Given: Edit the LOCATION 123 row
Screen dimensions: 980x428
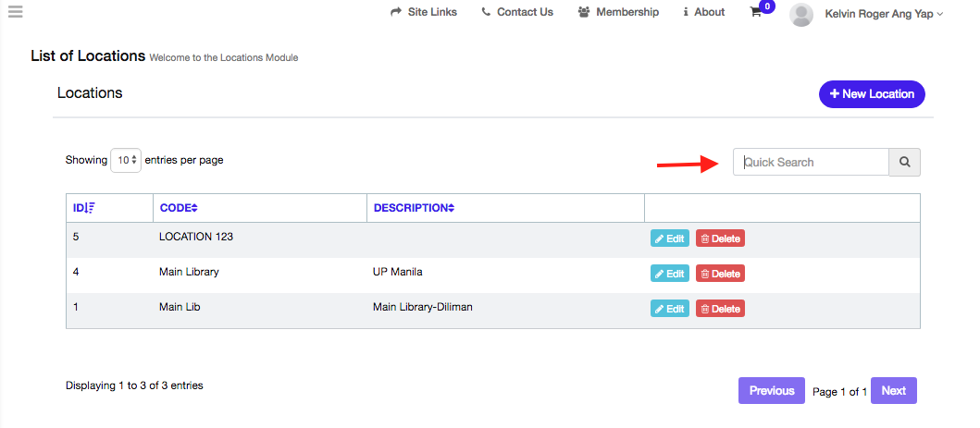Looking at the screenshot, I should pos(669,238).
